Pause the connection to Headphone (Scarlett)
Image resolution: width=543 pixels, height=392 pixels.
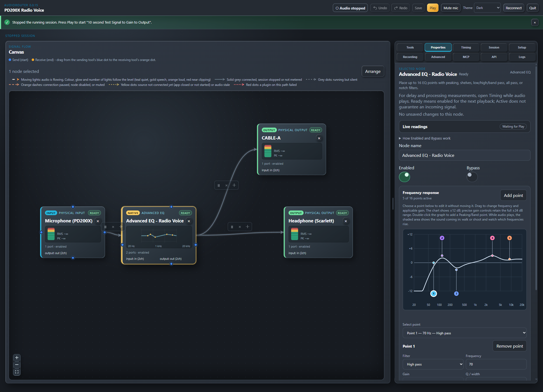point(232,227)
